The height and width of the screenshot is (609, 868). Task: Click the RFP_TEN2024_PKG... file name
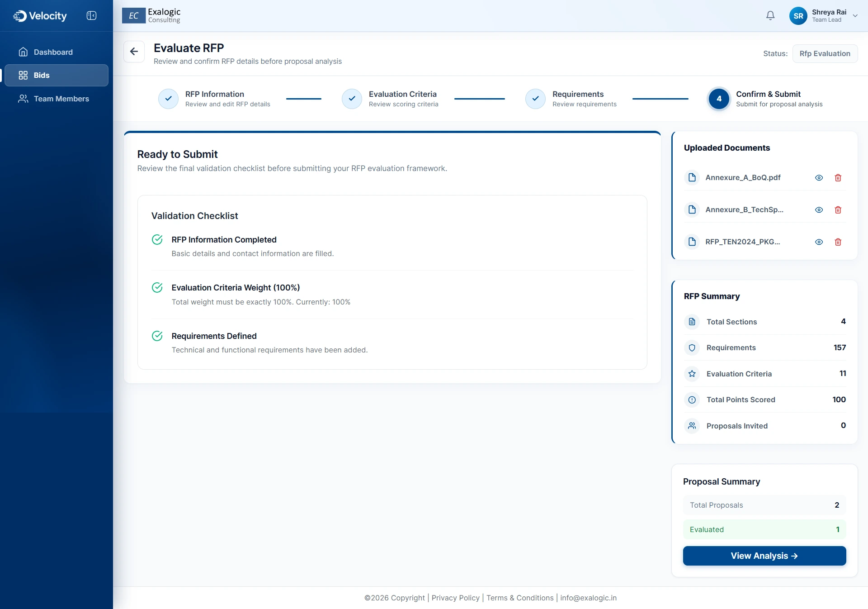pyautogui.click(x=743, y=242)
